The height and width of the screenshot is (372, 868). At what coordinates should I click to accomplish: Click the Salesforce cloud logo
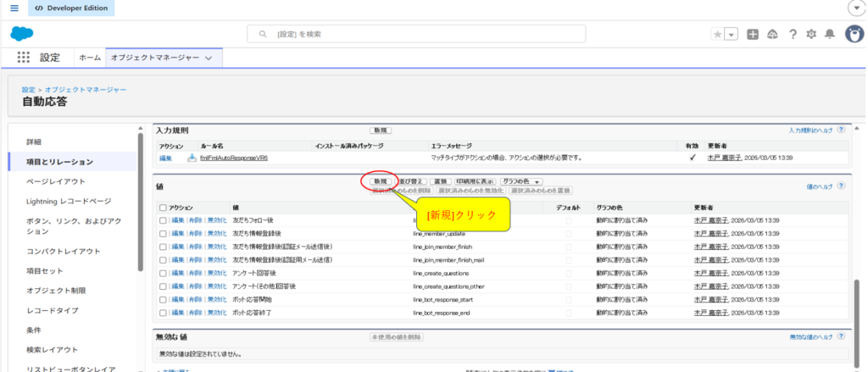click(x=21, y=34)
